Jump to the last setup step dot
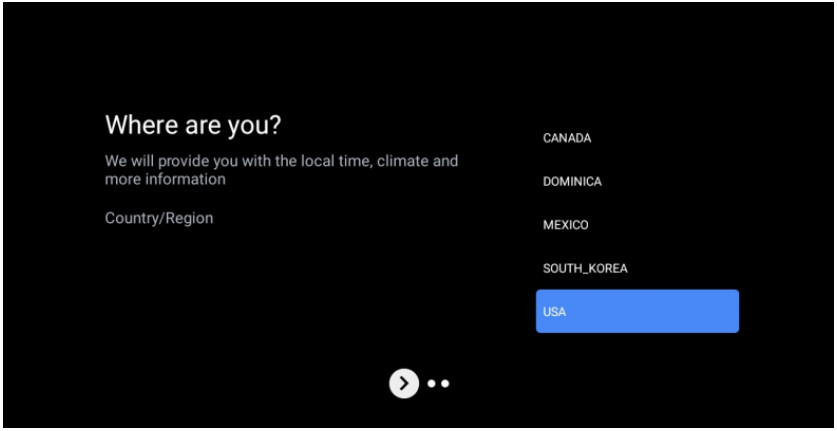 tap(445, 383)
